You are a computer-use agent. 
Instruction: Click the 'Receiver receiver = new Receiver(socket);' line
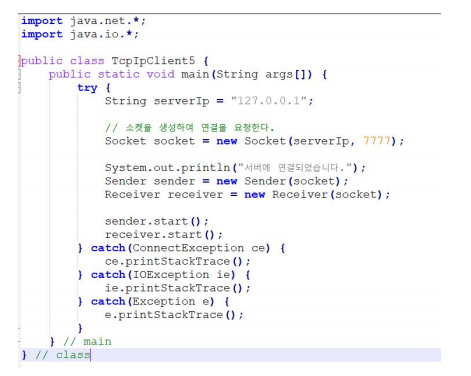[247, 194]
